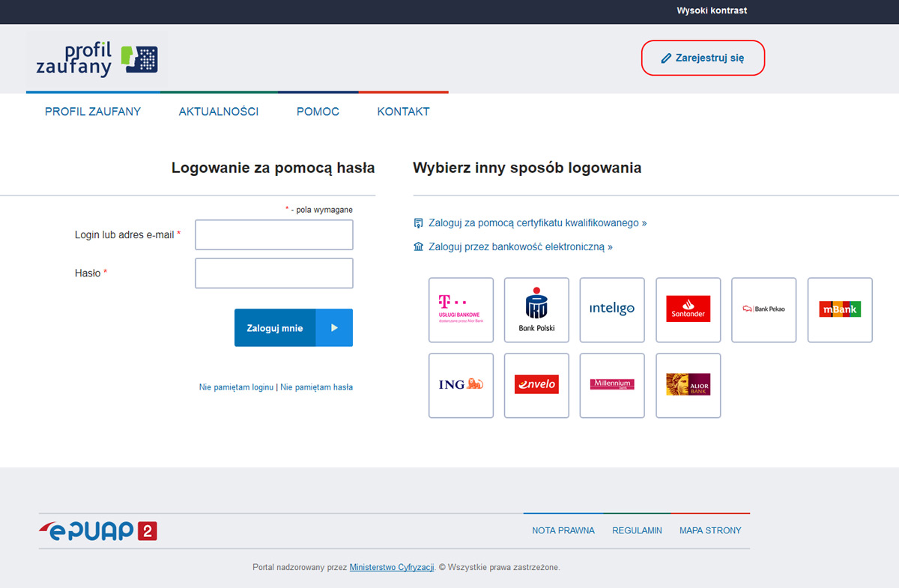The width and height of the screenshot is (899, 588).
Task: Click the Wybierz inny sposób logowania heading
Action: (527, 168)
